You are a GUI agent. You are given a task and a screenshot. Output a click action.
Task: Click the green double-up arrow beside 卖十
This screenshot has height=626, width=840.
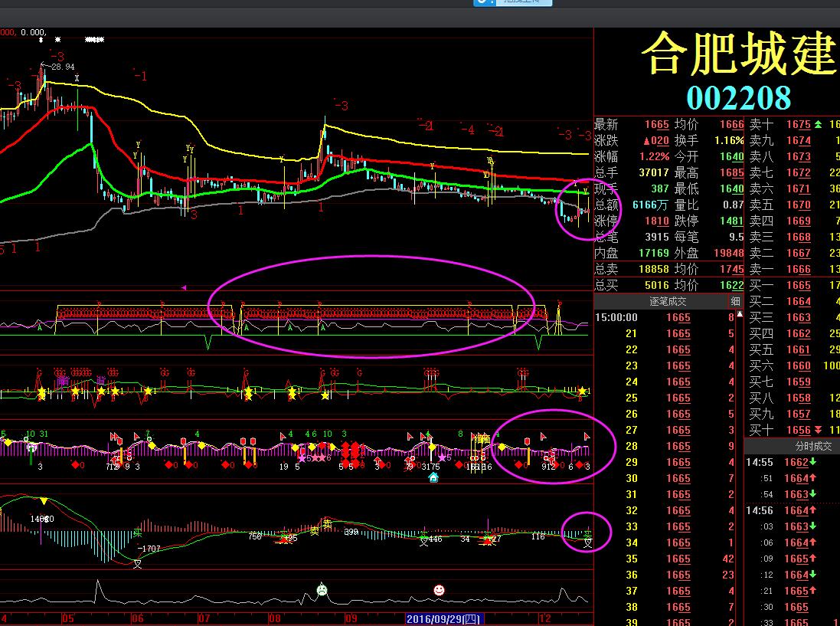click(x=818, y=124)
